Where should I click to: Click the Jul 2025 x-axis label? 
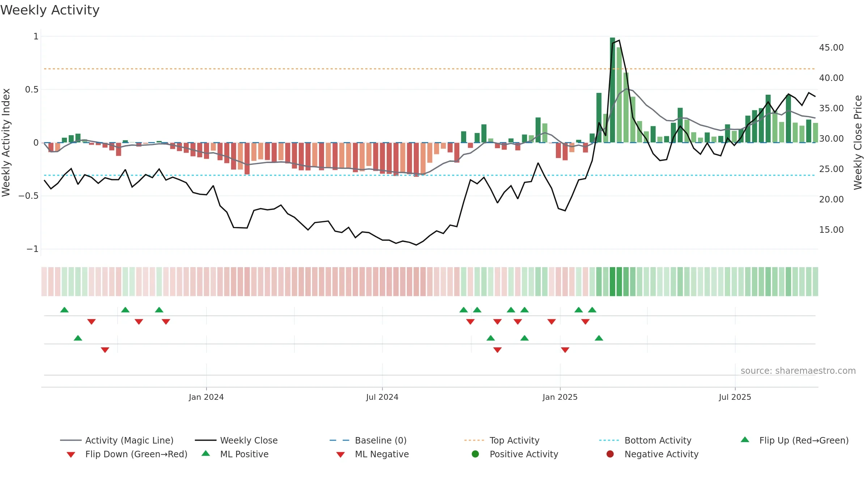(x=735, y=397)
